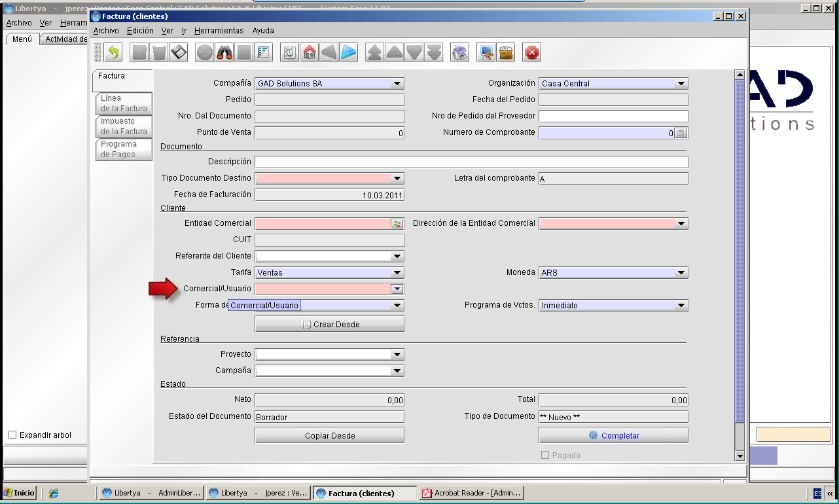Go to next record down arrow icon
Viewport: 839px width, 504px height.
coord(414,52)
